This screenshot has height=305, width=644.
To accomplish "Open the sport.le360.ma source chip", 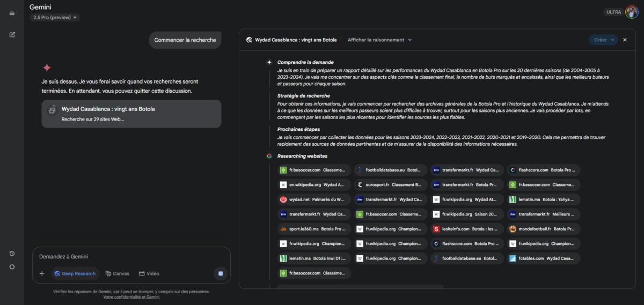I will 313,229.
